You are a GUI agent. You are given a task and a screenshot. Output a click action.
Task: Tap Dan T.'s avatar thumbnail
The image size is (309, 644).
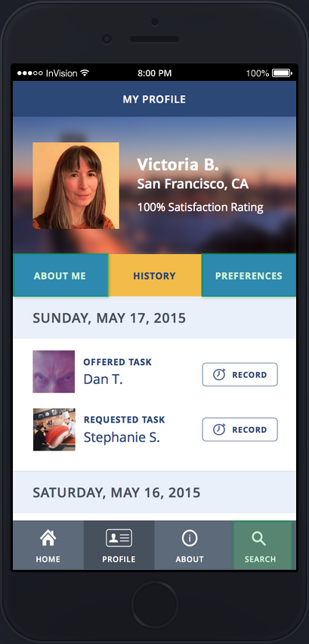point(54,372)
